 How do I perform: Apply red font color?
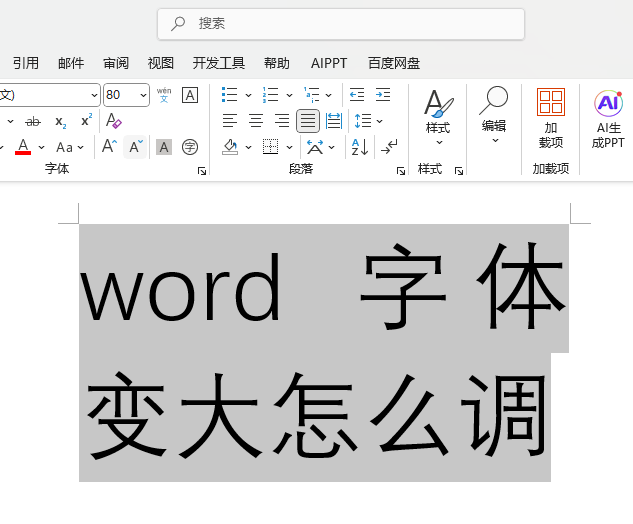23,147
